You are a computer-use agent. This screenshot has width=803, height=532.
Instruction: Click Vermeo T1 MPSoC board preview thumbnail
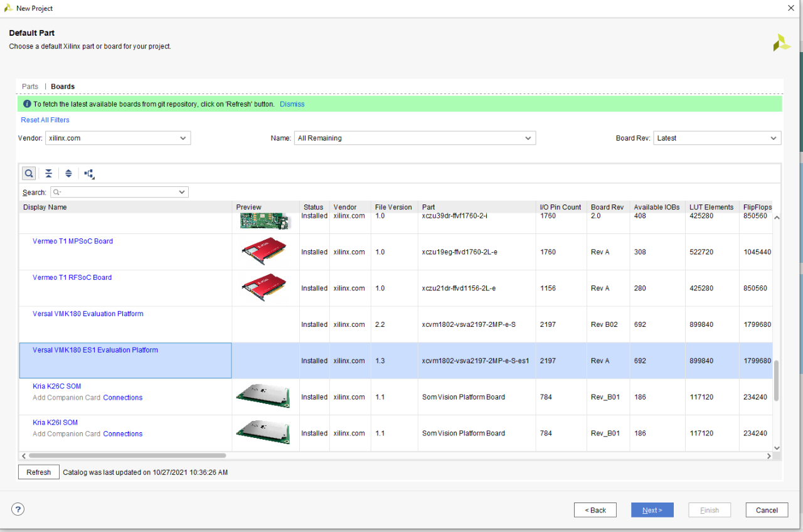point(264,252)
